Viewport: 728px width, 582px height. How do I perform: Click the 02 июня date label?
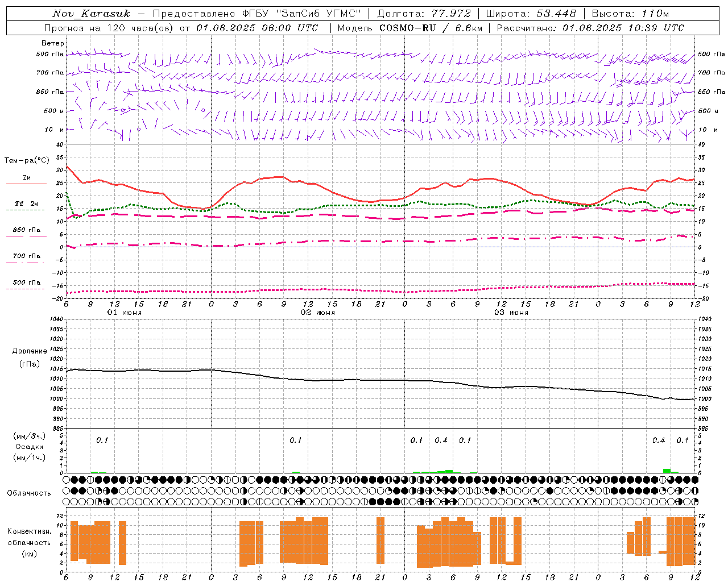click(318, 313)
